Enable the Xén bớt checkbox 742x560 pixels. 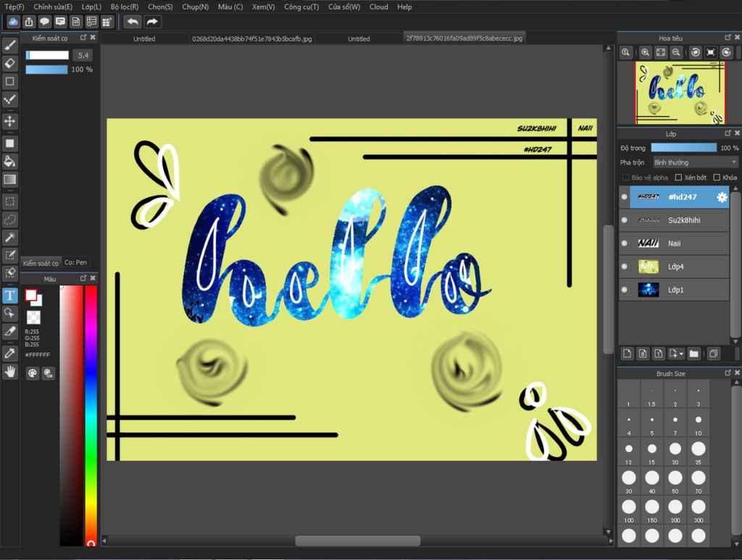679,177
